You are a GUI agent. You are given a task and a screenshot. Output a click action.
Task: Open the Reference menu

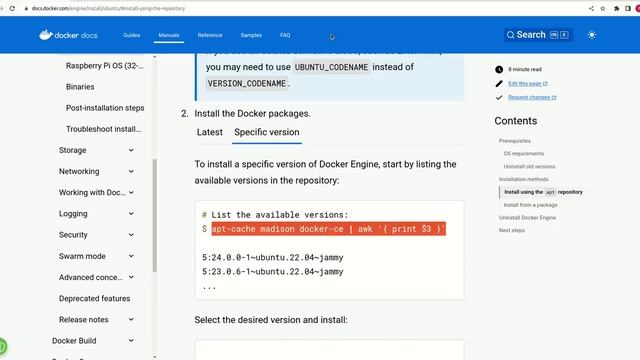click(210, 35)
